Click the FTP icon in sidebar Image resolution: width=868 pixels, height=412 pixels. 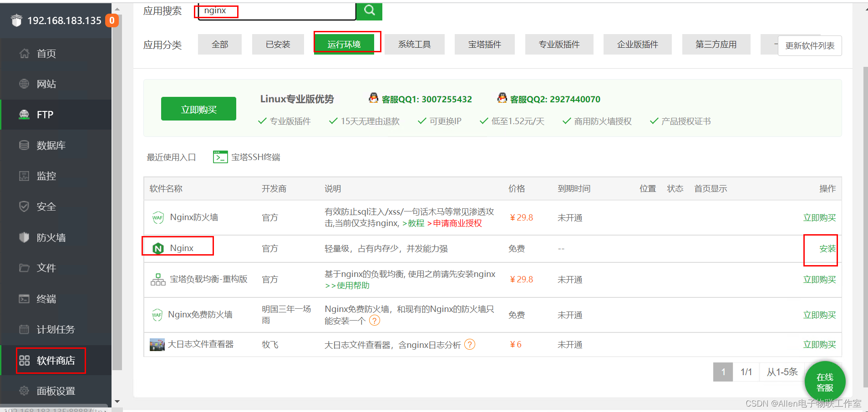(24, 115)
